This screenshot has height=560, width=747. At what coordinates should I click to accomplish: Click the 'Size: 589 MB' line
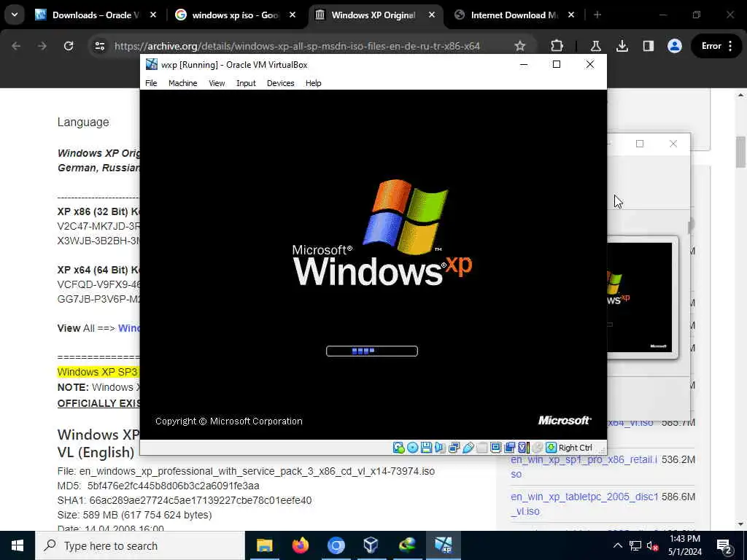tap(134, 515)
